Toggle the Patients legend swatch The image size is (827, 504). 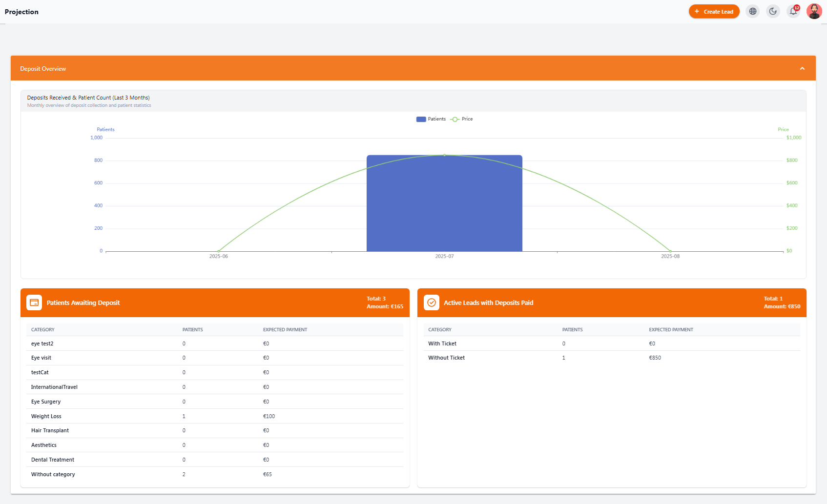pos(421,119)
